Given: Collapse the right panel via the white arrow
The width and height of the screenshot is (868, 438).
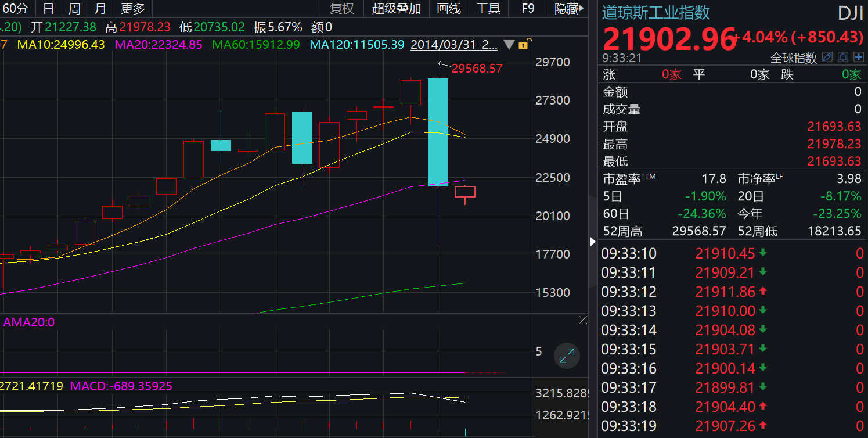Looking at the screenshot, I should click(x=593, y=241).
